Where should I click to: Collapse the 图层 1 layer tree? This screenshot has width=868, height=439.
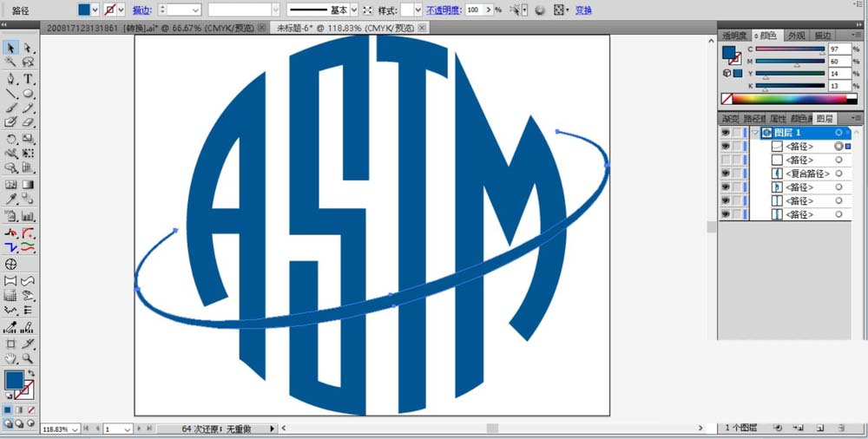click(x=754, y=133)
